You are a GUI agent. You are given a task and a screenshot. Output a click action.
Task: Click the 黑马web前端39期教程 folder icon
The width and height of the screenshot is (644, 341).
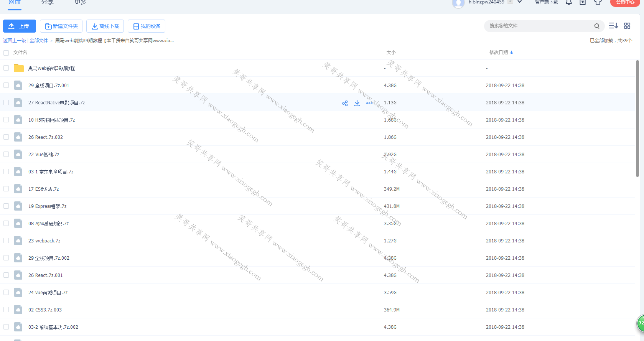pyautogui.click(x=19, y=68)
